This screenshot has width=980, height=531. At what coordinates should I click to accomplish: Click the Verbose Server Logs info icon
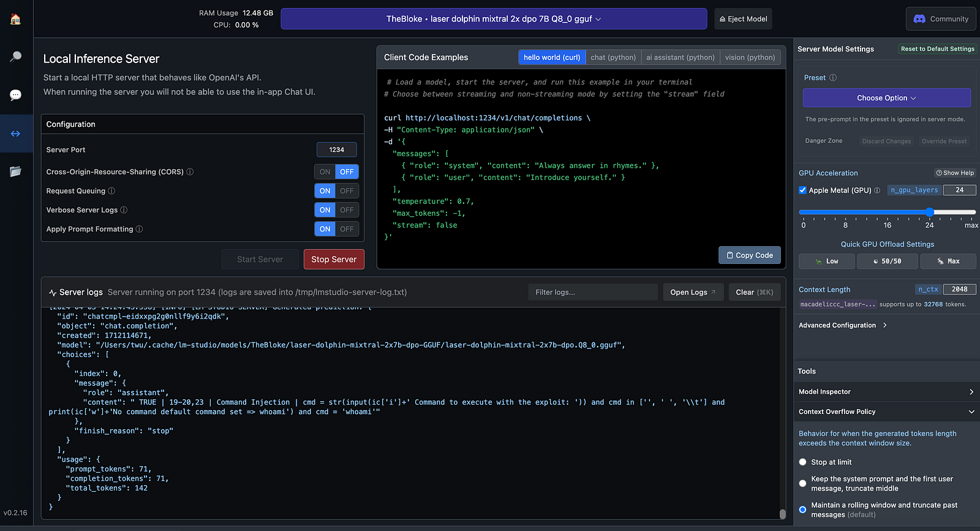124,210
